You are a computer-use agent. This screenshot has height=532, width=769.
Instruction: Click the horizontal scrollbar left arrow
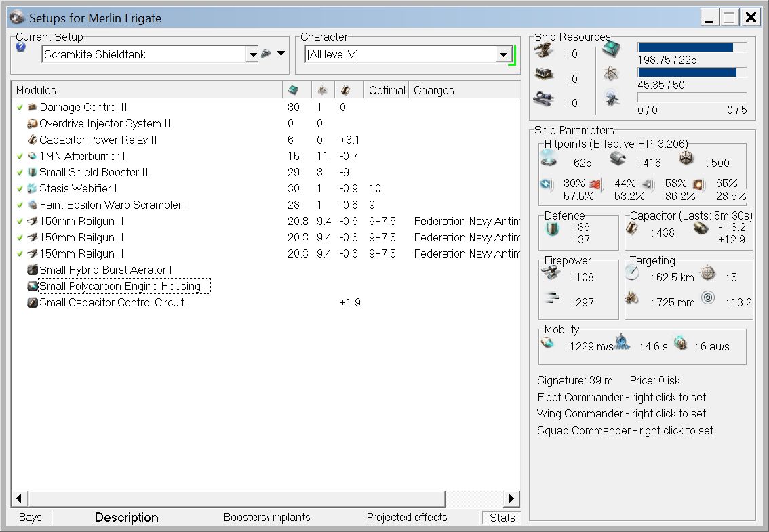(x=19, y=499)
